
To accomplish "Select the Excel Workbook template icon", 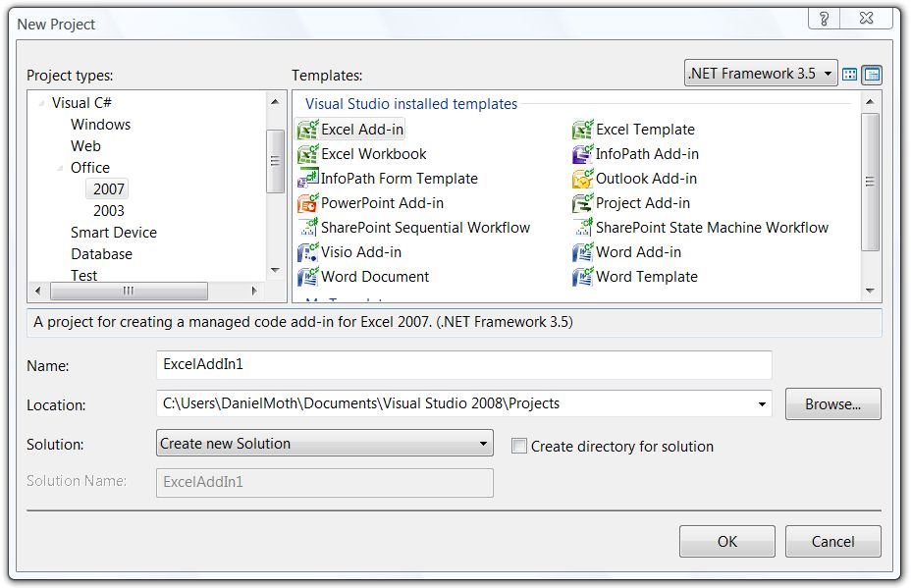I will [x=307, y=154].
